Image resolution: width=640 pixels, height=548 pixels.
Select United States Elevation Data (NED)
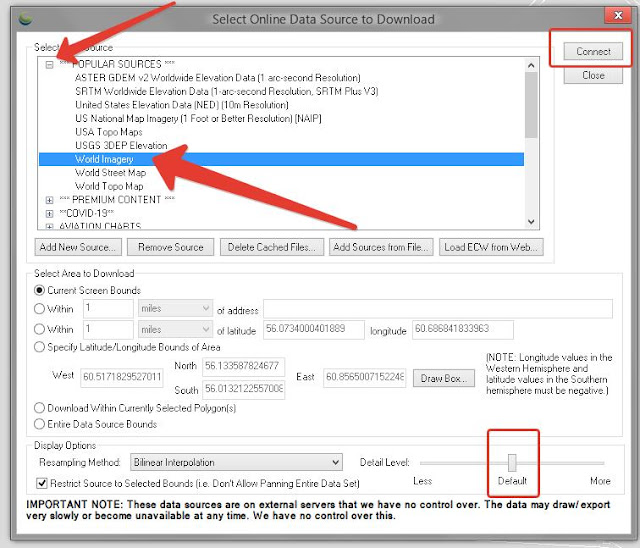(182, 104)
